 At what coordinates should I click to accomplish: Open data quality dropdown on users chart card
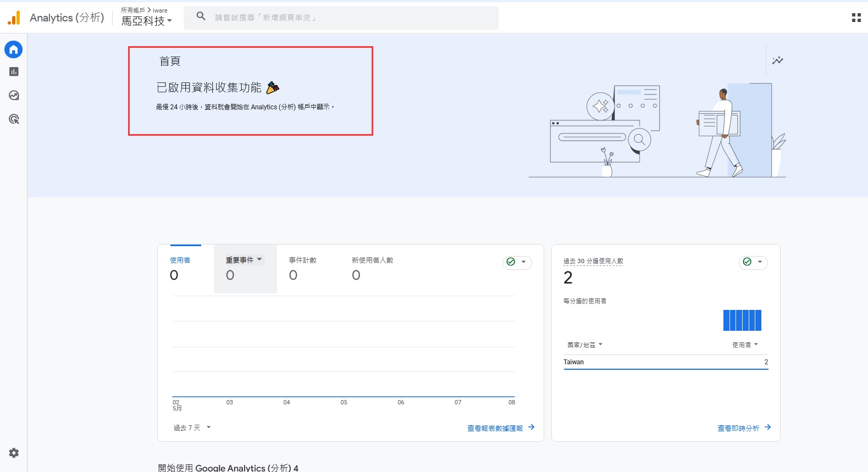pyautogui.click(x=517, y=262)
